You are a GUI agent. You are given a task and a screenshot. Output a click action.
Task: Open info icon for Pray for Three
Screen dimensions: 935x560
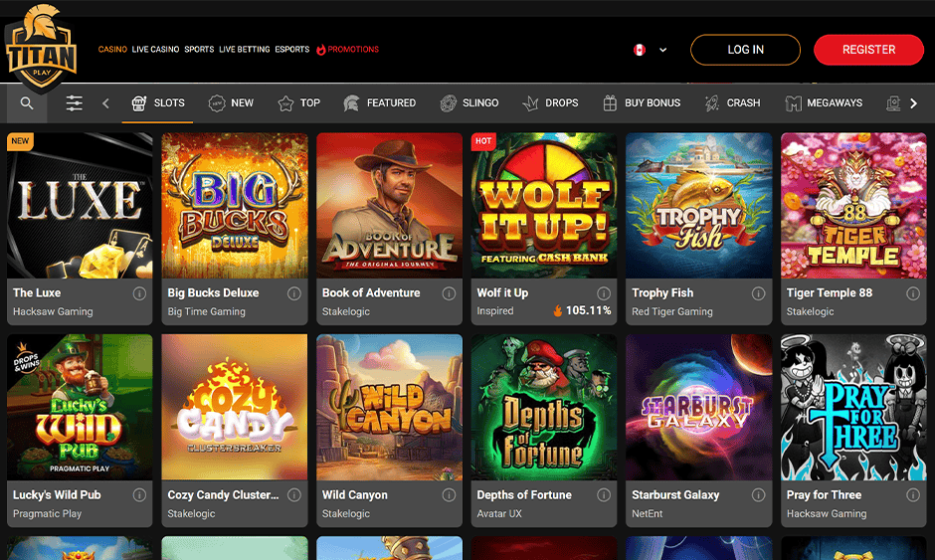pyautogui.click(x=913, y=495)
